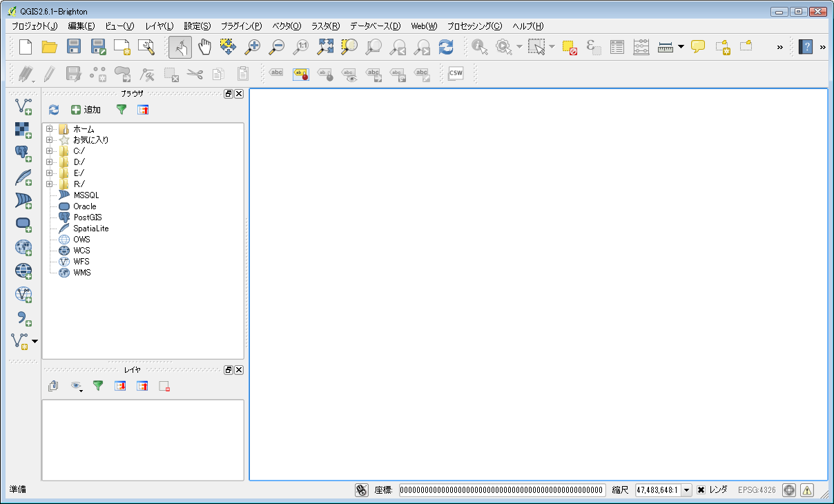This screenshot has width=834, height=504.
Task: Click the 座標 coordinate input field
Action: (502, 490)
